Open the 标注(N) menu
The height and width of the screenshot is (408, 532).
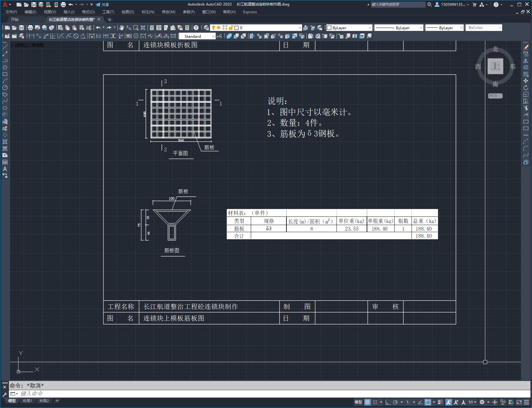pos(148,12)
